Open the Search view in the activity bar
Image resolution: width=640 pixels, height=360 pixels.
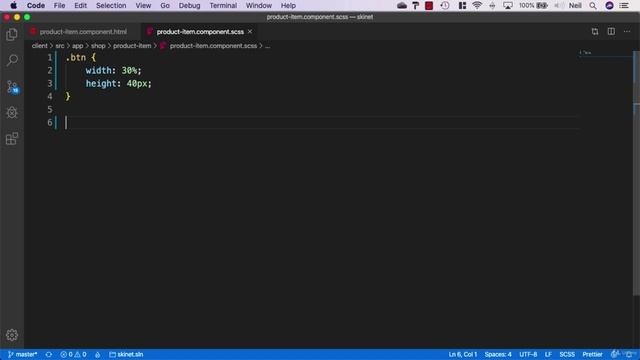click(x=12, y=60)
